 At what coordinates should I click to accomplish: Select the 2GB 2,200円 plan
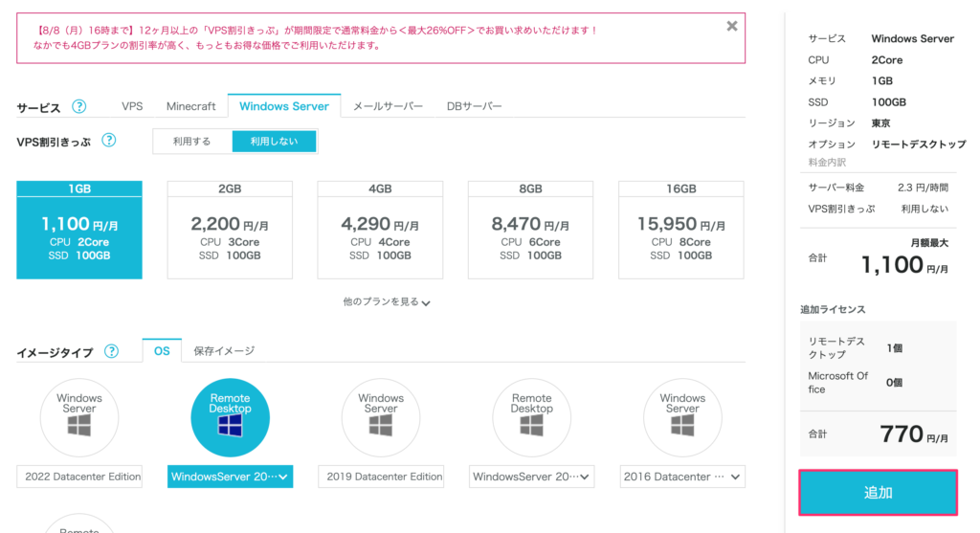coord(230,230)
